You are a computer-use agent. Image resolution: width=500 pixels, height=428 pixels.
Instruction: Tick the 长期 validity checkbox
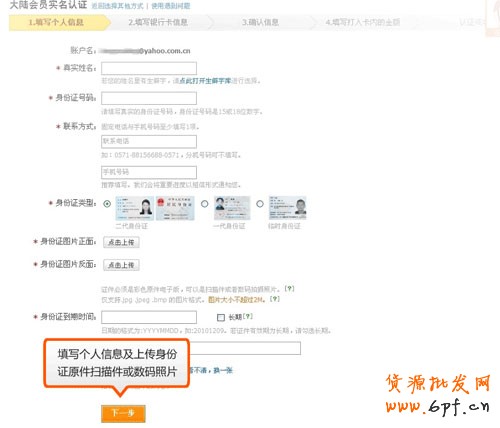pyautogui.click(x=221, y=318)
